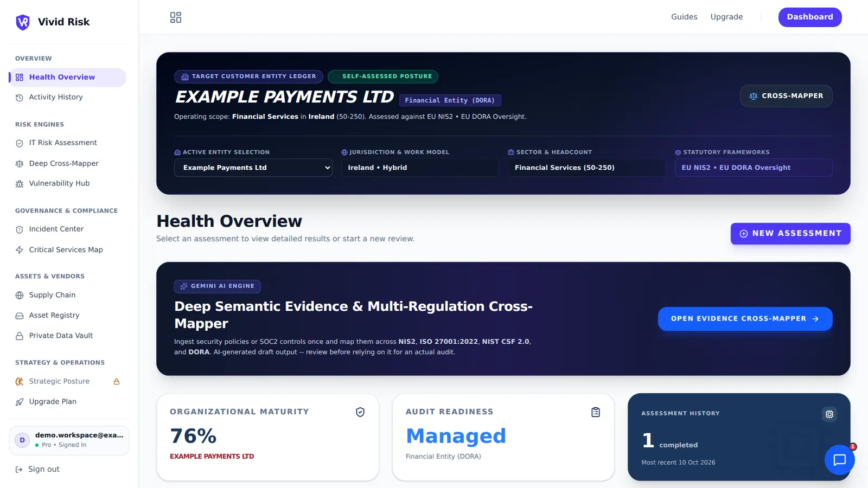Open Asset Registry
The width and height of the screenshot is (868, 488).
tap(67, 316)
